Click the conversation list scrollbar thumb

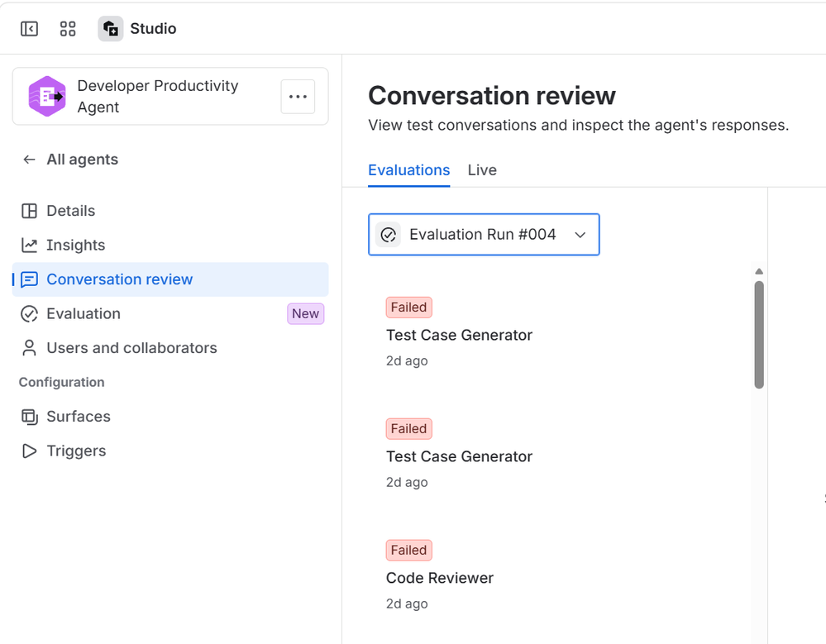(759, 335)
